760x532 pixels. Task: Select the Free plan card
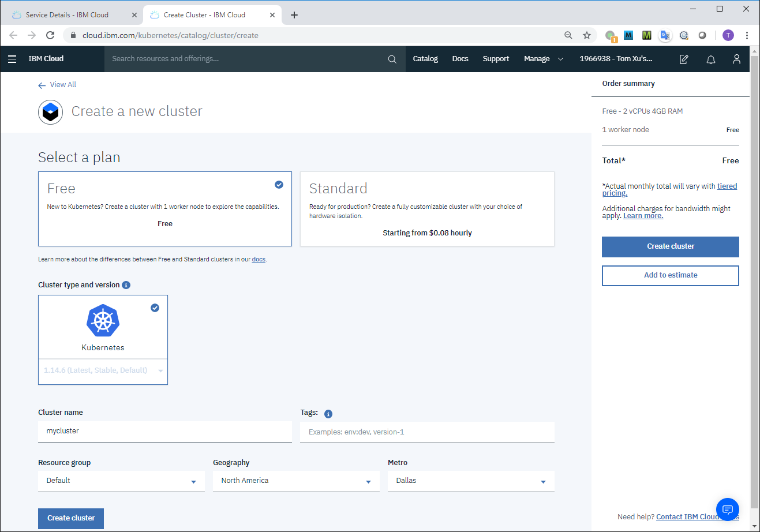pos(165,209)
